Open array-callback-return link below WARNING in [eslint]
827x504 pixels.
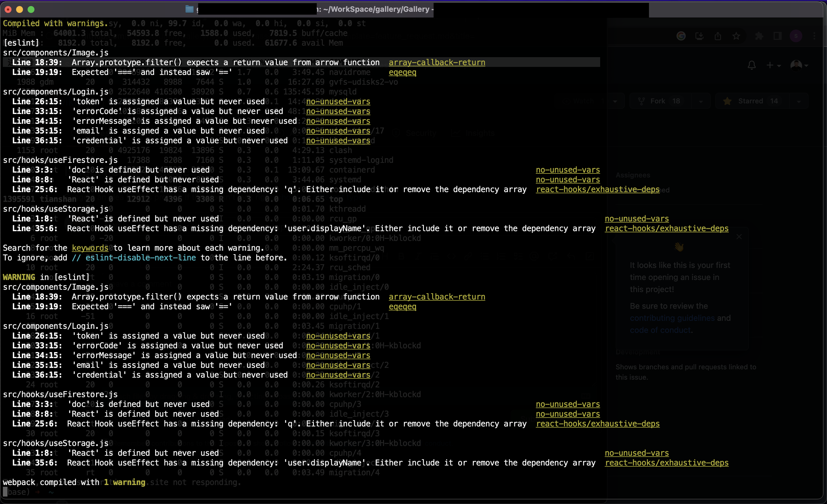437,297
